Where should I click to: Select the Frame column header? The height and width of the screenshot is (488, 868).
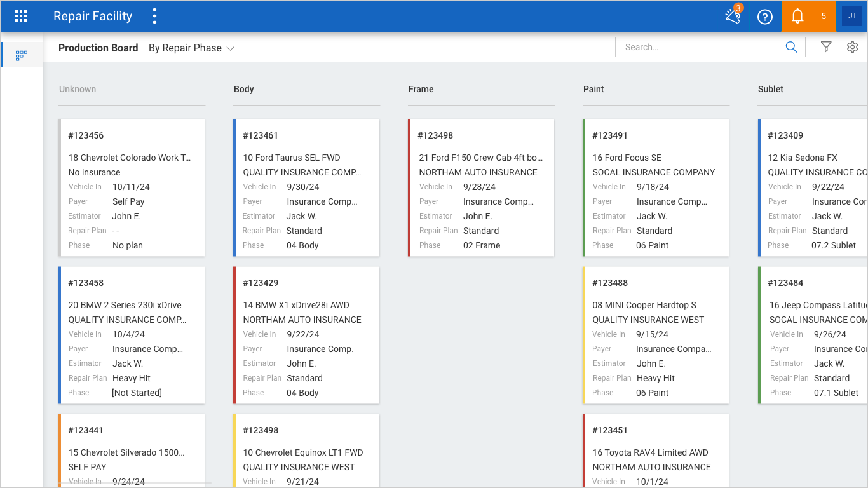(421, 89)
